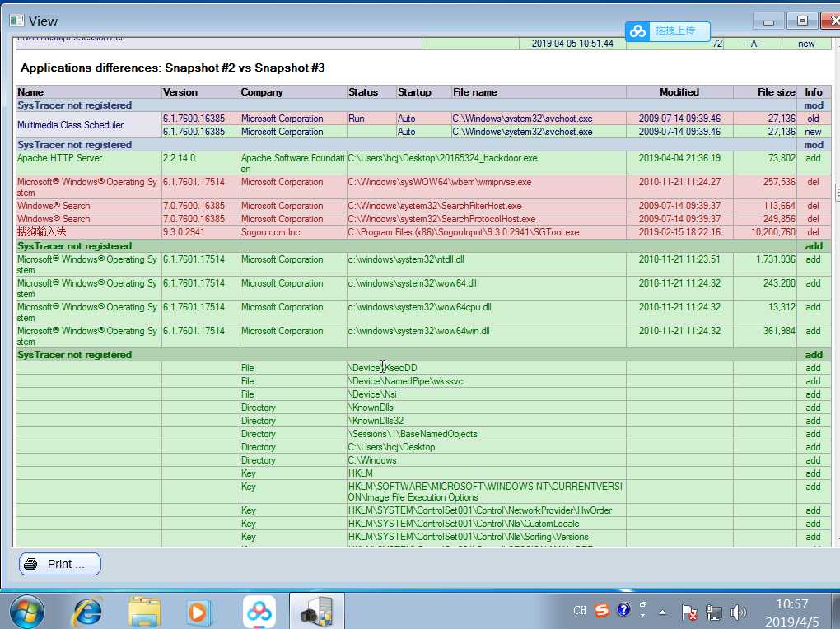The width and height of the screenshot is (840, 629).
Task: Click SearchProtocolHost.exe file path
Action: pos(441,219)
